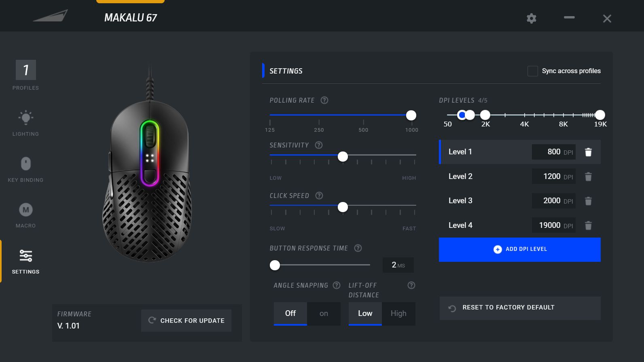Delete DPI Level 1
The width and height of the screenshot is (644, 362).
(589, 152)
